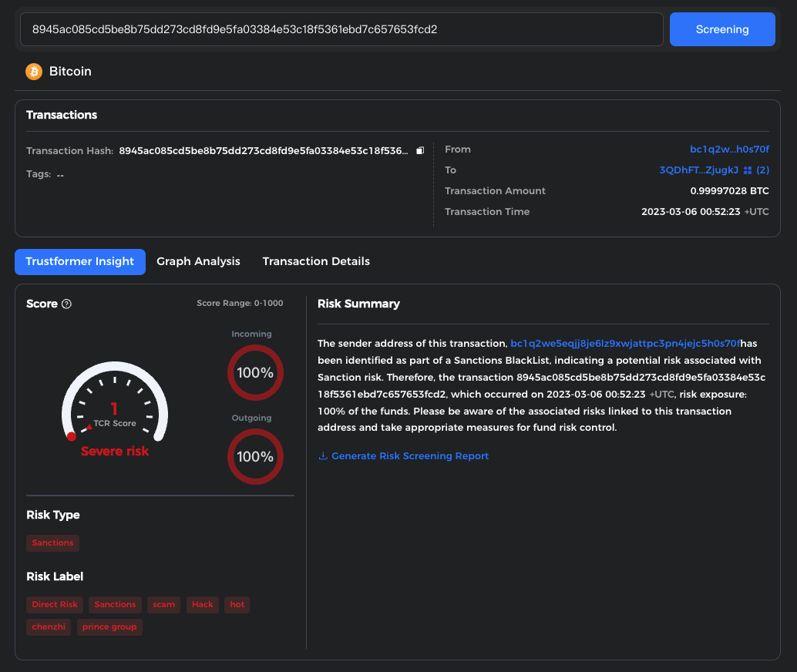Select the prince group risk label

(109, 627)
